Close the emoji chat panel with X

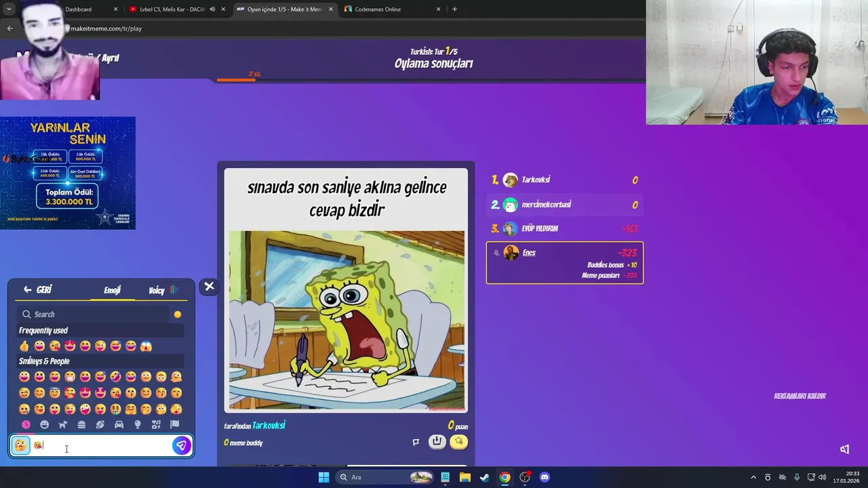click(x=210, y=287)
